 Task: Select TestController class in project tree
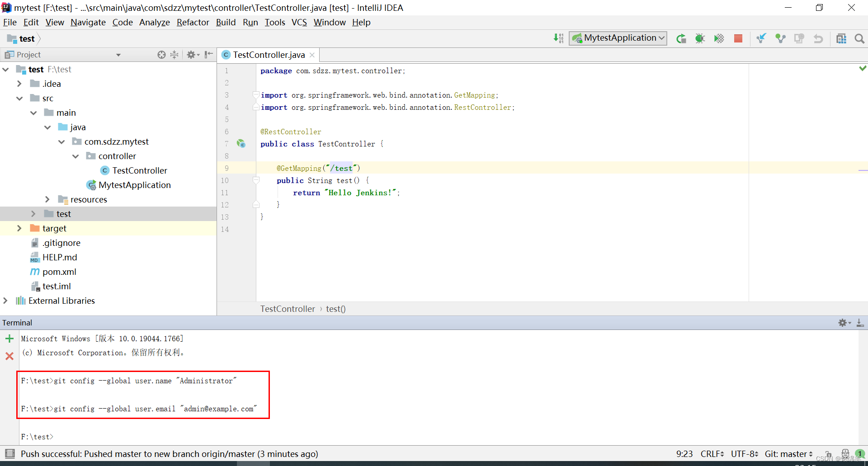(140, 170)
